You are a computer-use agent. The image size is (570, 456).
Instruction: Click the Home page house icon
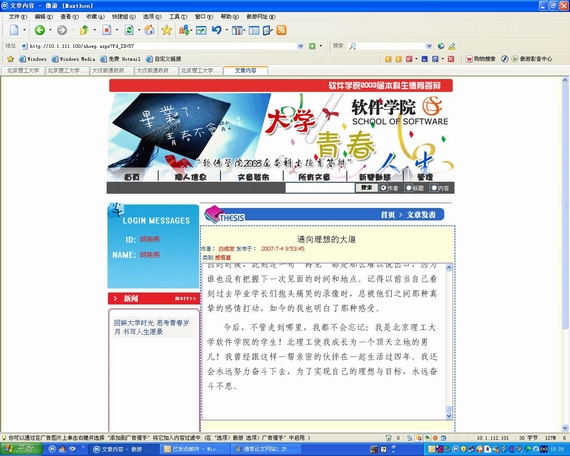(x=149, y=30)
